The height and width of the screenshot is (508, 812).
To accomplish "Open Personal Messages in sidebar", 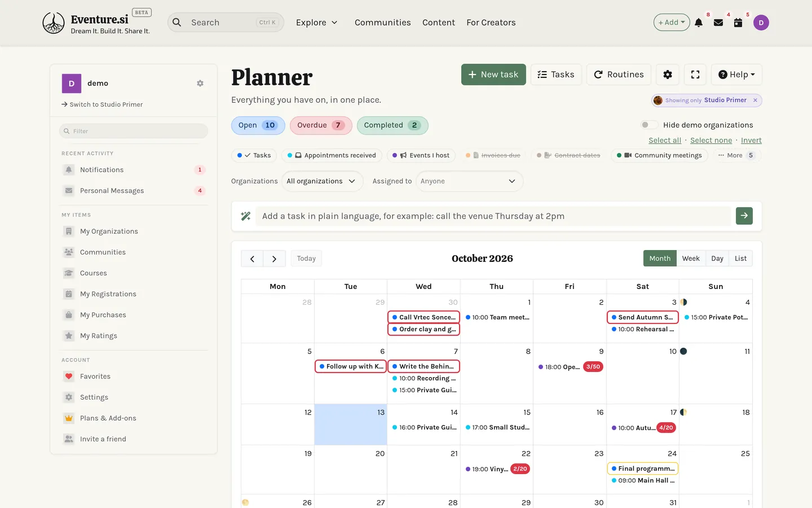I will 134,191.
